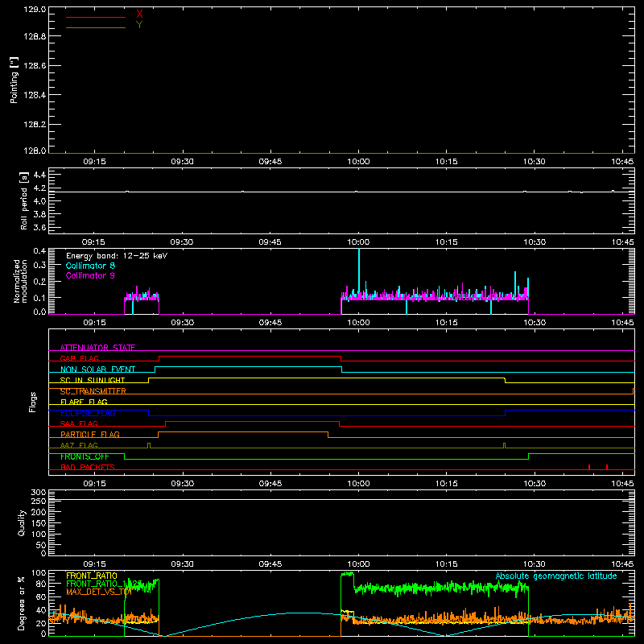Click 09:45 under the Flags panel

270,484
